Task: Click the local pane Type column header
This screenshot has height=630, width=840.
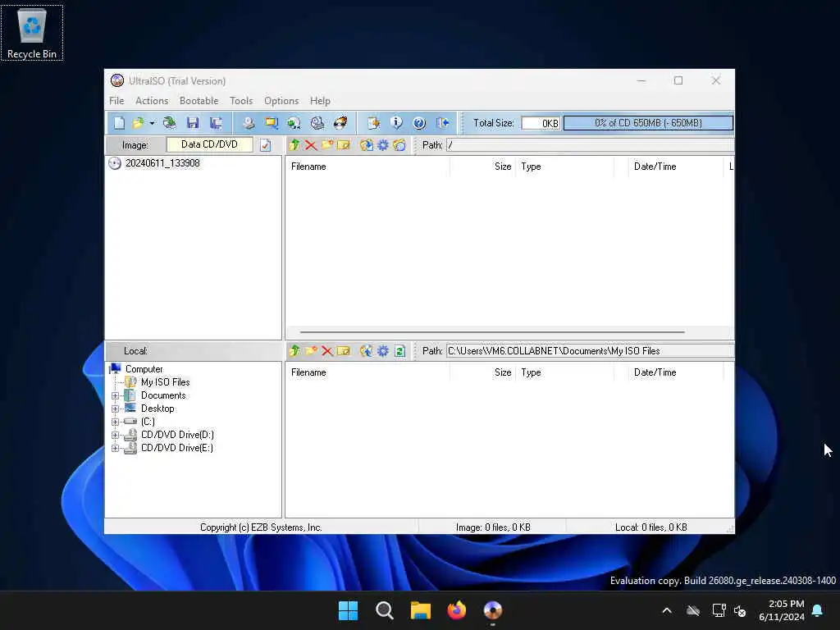Action: [564, 372]
